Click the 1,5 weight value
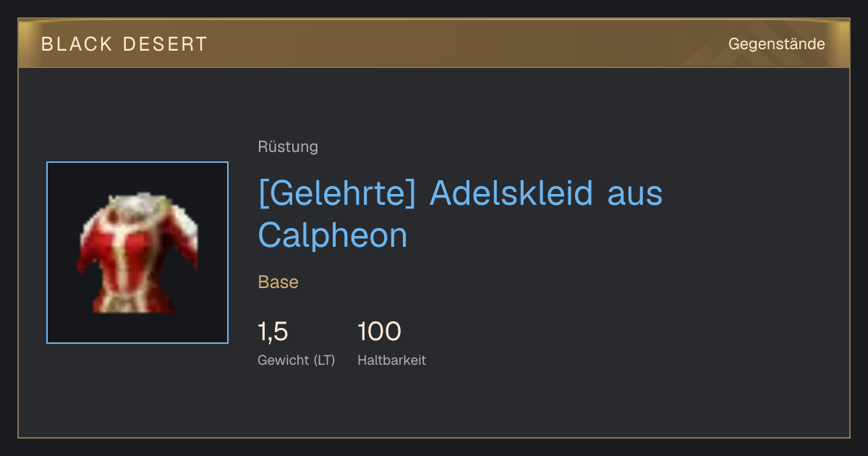This screenshot has width=868, height=456. coord(273,332)
